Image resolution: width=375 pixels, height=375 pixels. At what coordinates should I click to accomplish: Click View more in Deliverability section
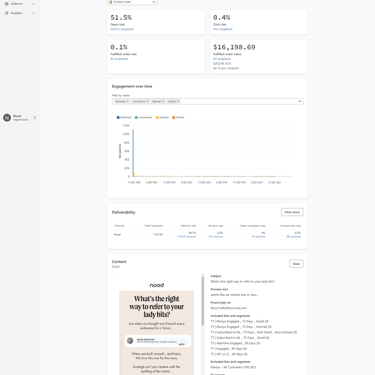[x=292, y=212]
